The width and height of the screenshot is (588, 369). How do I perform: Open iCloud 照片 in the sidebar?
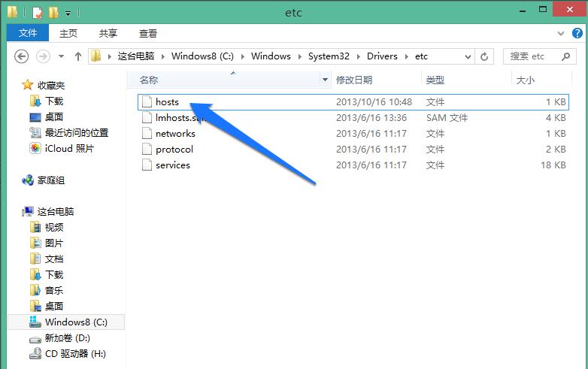click(x=68, y=149)
